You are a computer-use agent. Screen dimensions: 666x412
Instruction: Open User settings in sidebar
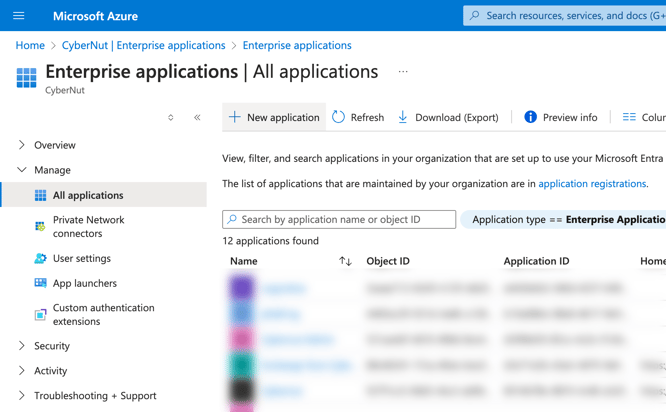82,258
